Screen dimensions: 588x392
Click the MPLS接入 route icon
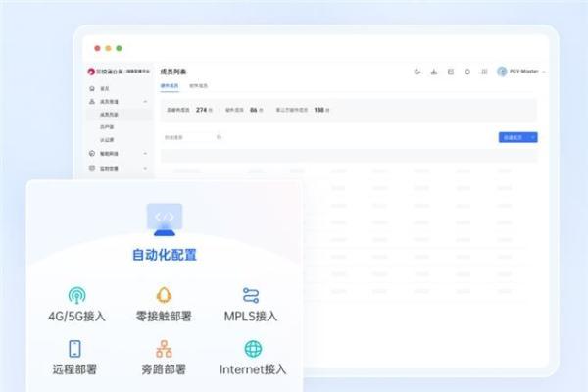251,295
